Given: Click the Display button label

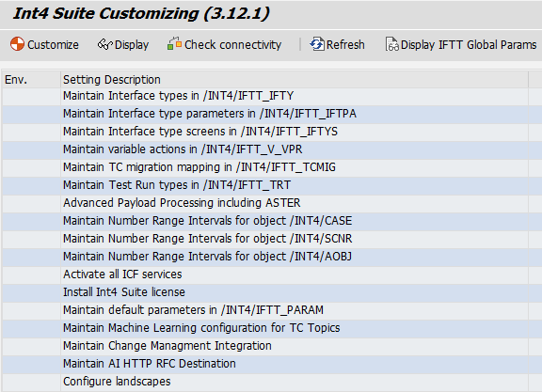Looking at the screenshot, I should click(x=132, y=45).
